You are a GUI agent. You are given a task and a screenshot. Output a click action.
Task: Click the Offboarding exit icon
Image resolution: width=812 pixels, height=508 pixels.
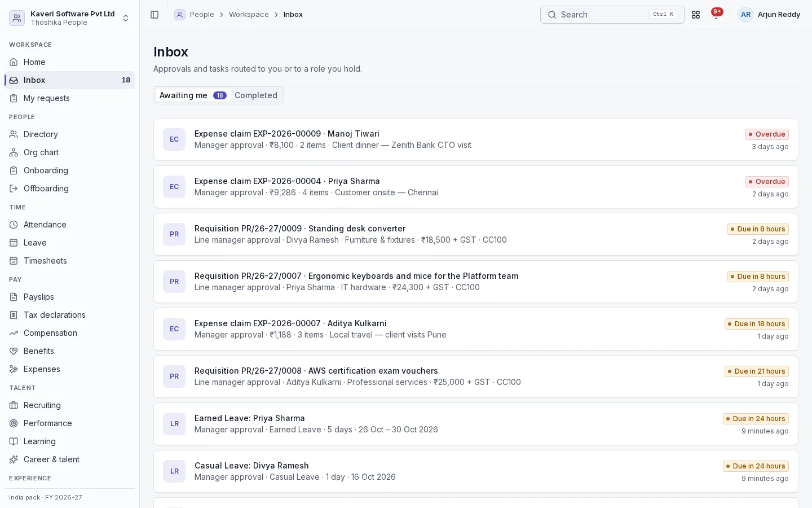(x=14, y=189)
